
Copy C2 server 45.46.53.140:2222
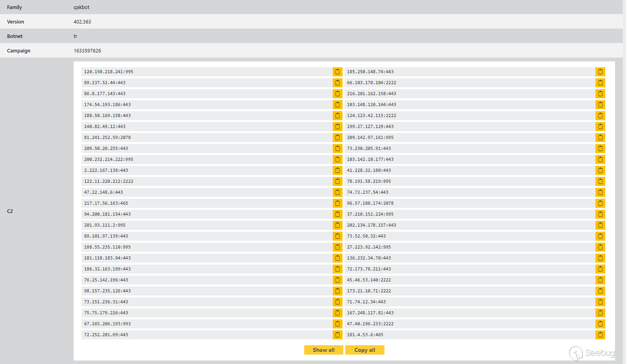[x=600, y=280]
